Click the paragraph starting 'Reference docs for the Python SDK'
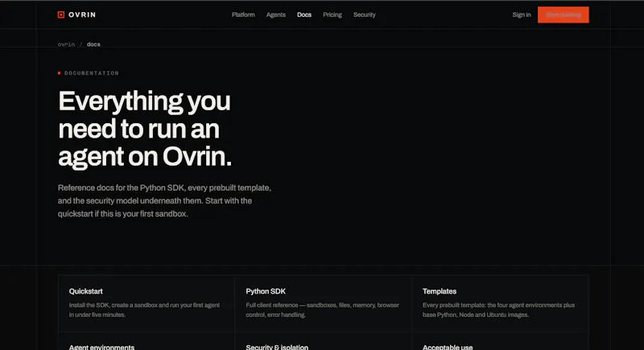 point(164,200)
